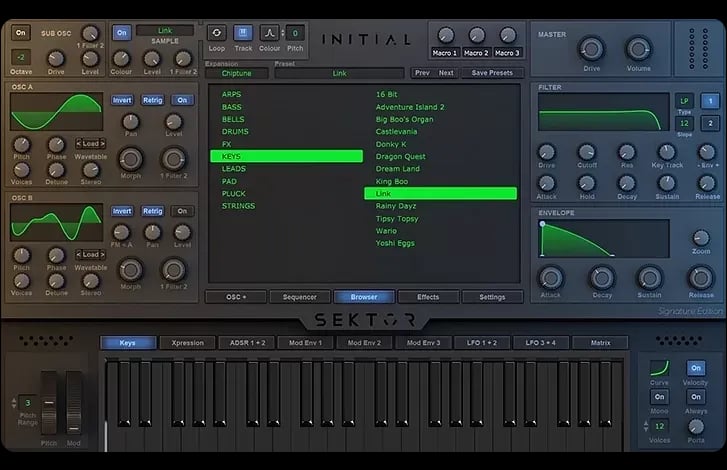This screenshot has height=470, width=727.
Task: Change the Sub Osc Octave value
Action: (21, 57)
